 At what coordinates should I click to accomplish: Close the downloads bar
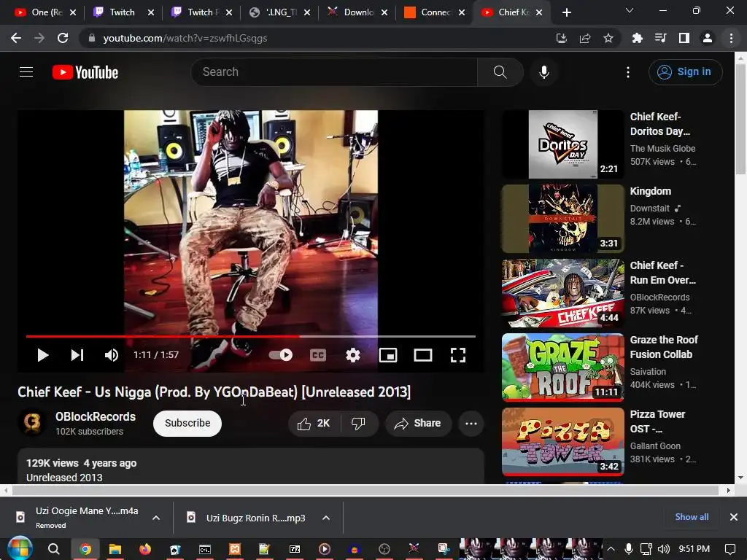coord(734,517)
